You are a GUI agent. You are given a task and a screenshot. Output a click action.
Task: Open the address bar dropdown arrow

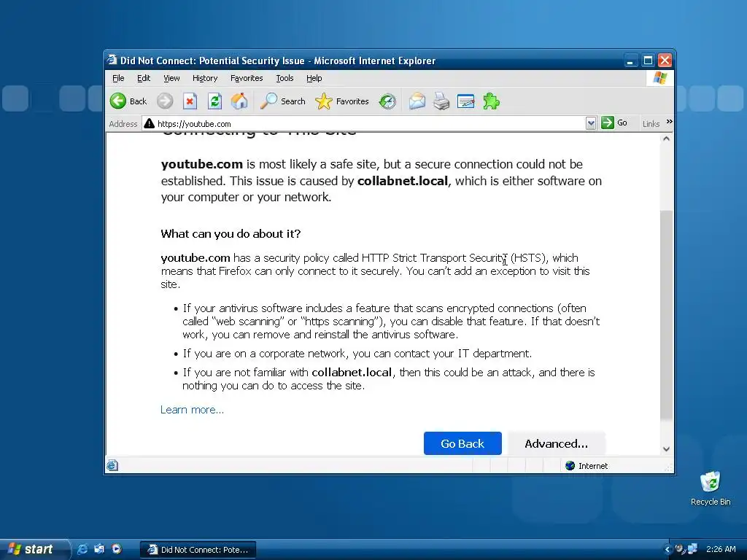point(591,122)
